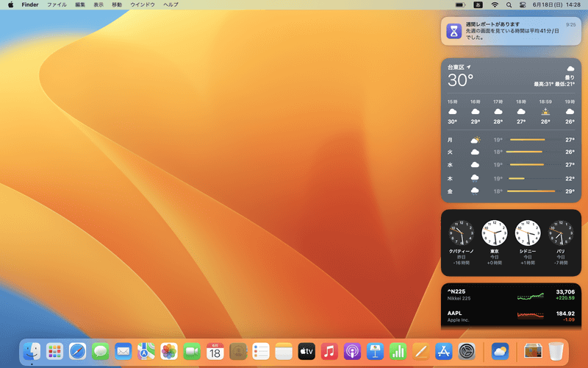Launch Numbers from the Dock
Viewport: 588px width, 368px height.
coord(398,352)
